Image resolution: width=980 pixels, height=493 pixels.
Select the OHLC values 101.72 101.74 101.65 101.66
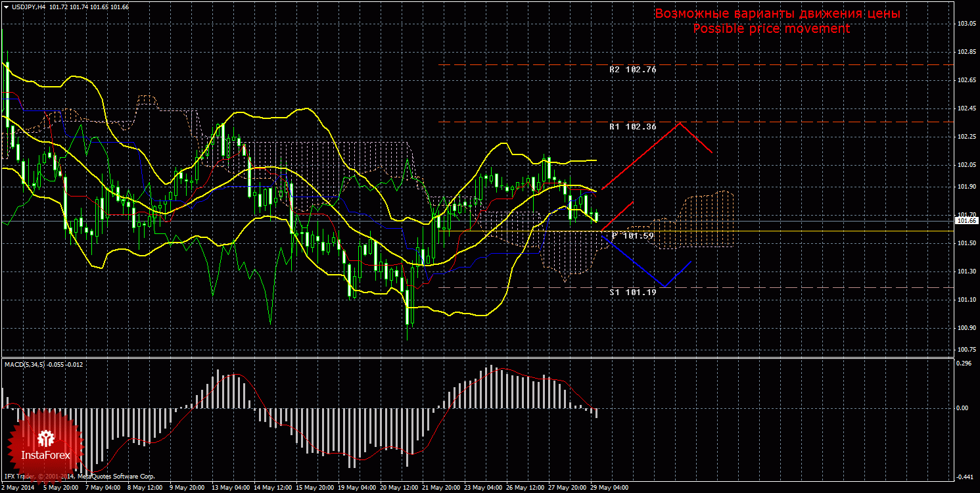point(89,7)
